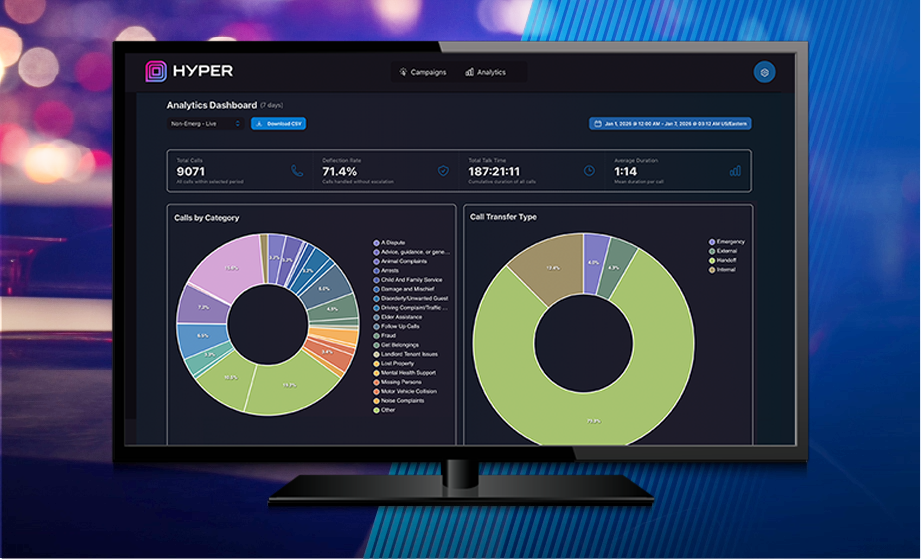
Task: Open the round settings icon at top right
Action: pos(764,72)
